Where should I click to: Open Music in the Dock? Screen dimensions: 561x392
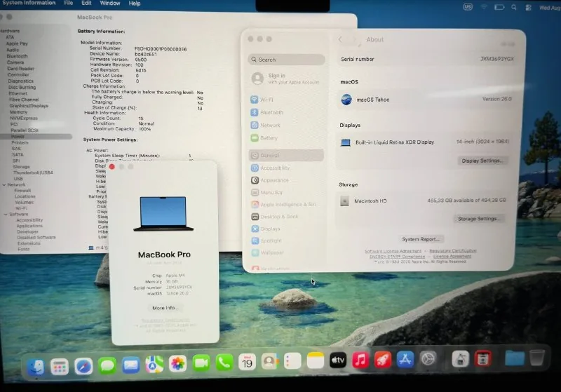tap(360, 360)
